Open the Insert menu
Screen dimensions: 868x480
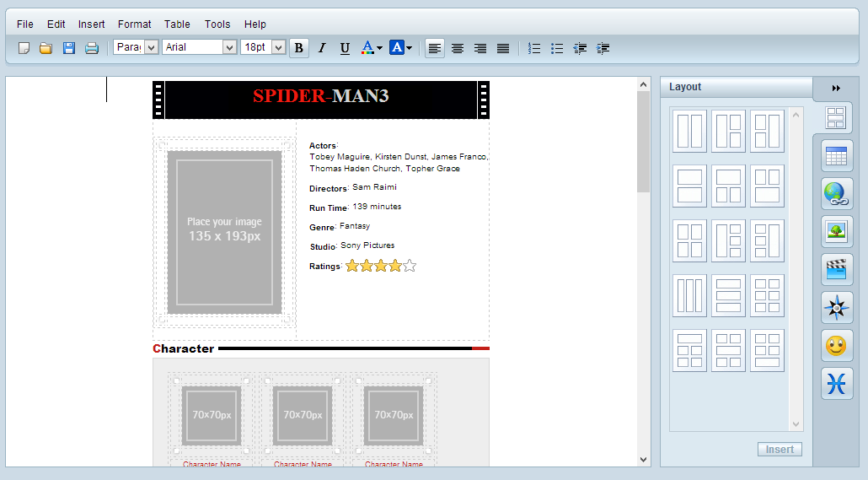click(x=92, y=24)
